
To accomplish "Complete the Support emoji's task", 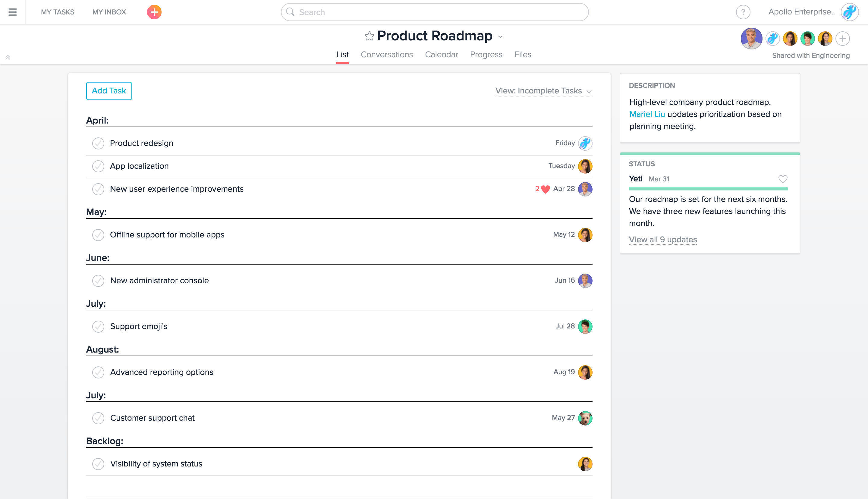I will 98,326.
